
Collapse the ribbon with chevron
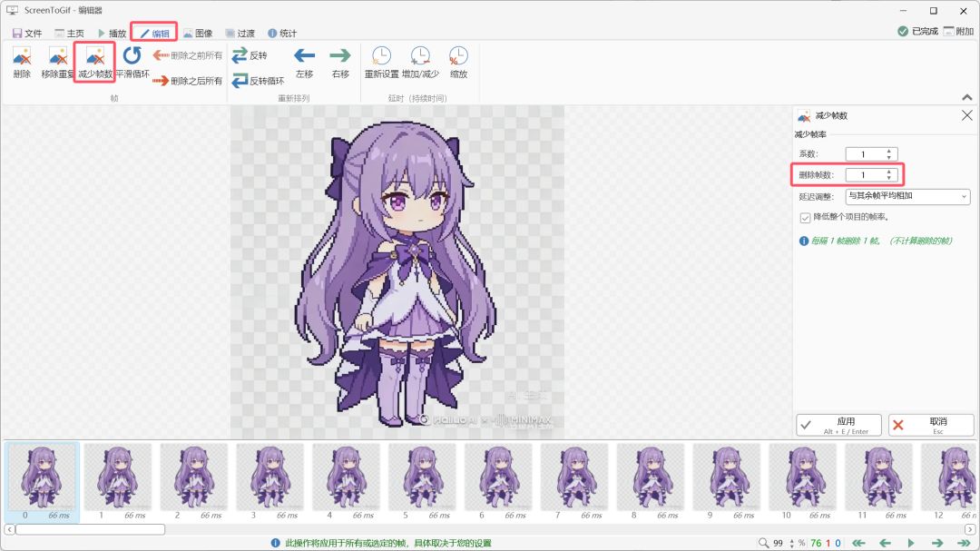click(x=967, y=97)
